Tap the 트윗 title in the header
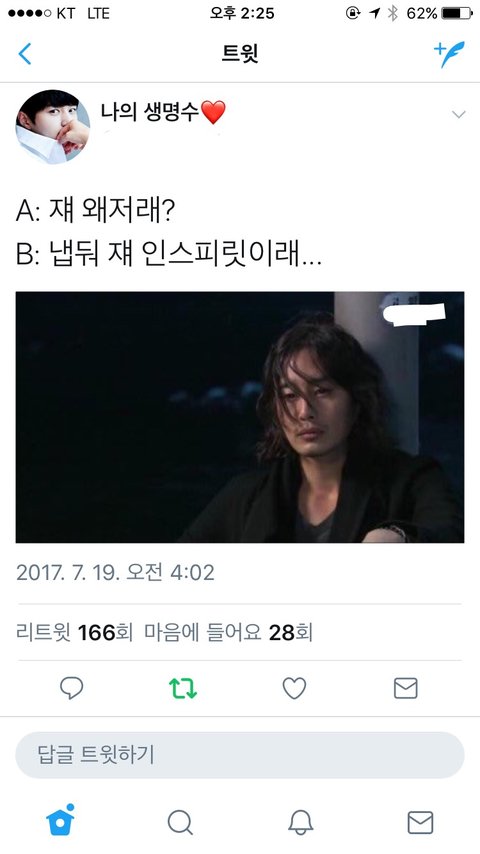This screenshot has width=480, height=854. click(x=240, y=54)
